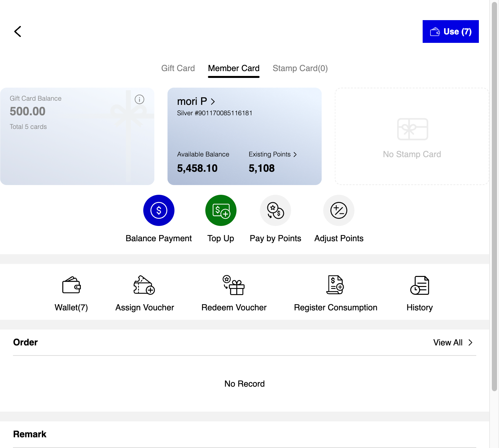
Task: Click the blue Use (7) button
Action: tap(451, 31)
